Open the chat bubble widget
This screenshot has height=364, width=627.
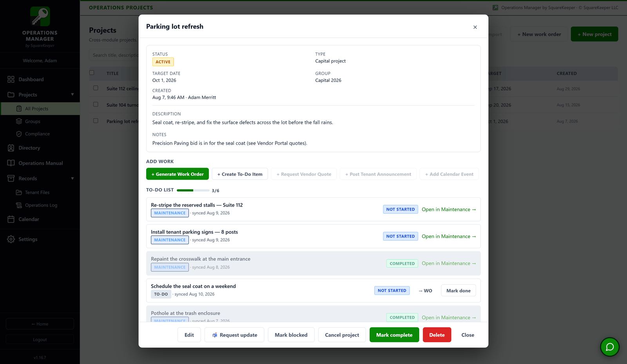point(610,347)
